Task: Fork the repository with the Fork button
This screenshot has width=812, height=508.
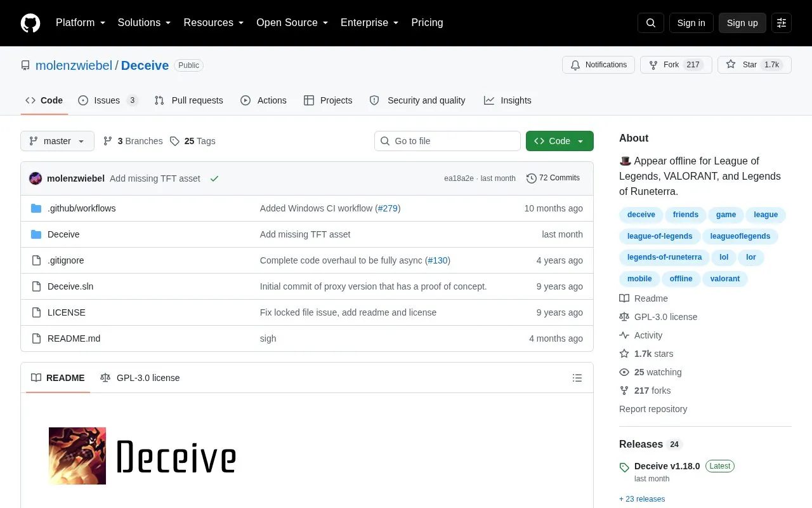Action: pos(676,65)
